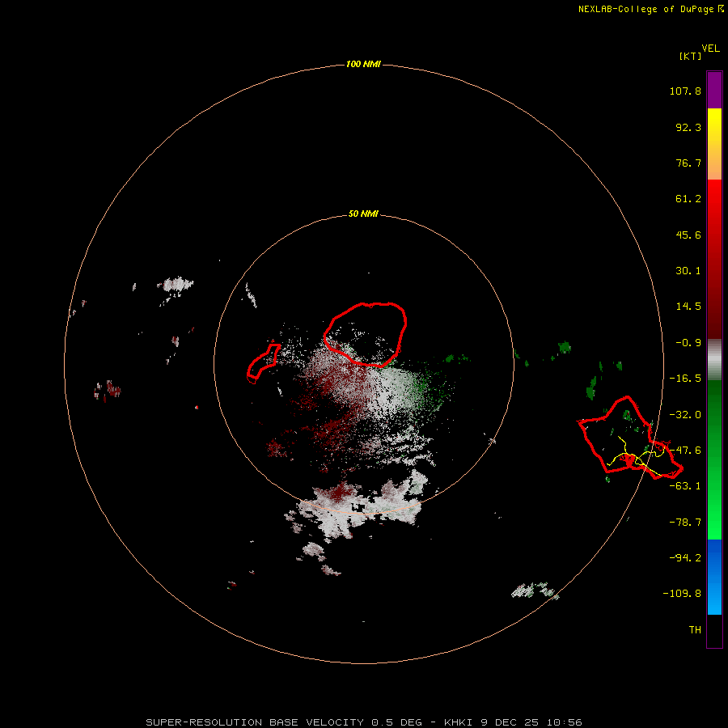Click the 61.2 legend value

click(688, 199)
